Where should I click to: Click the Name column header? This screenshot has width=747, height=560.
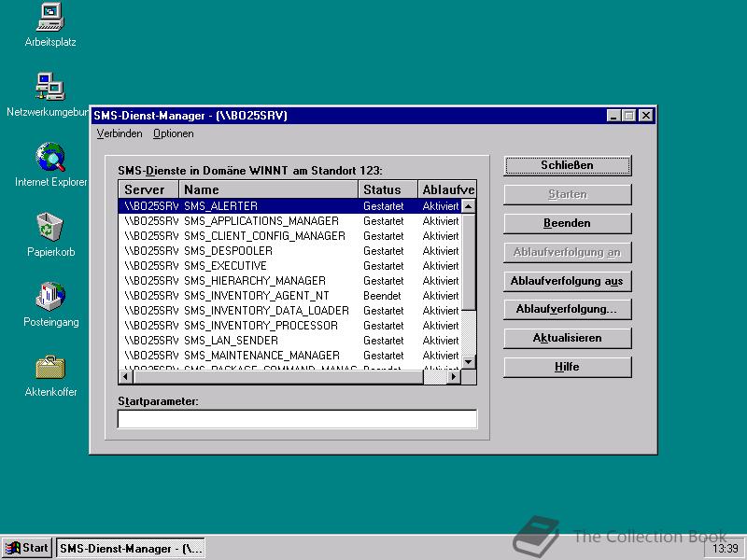coord(268,189)
